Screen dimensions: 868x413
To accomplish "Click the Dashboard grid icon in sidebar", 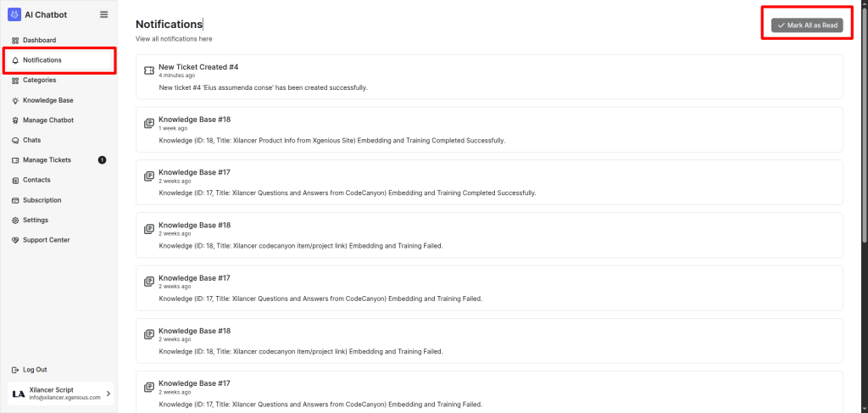I will coord(15,40).
